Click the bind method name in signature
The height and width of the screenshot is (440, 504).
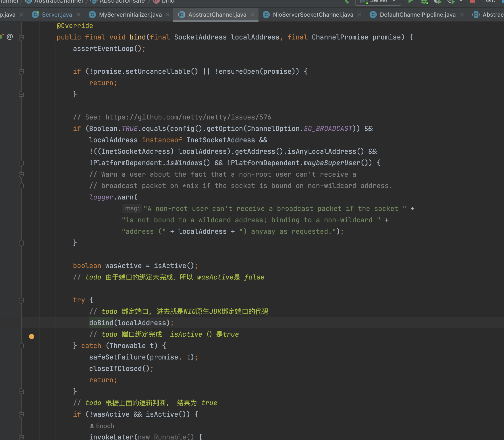(x=138, y=37)
